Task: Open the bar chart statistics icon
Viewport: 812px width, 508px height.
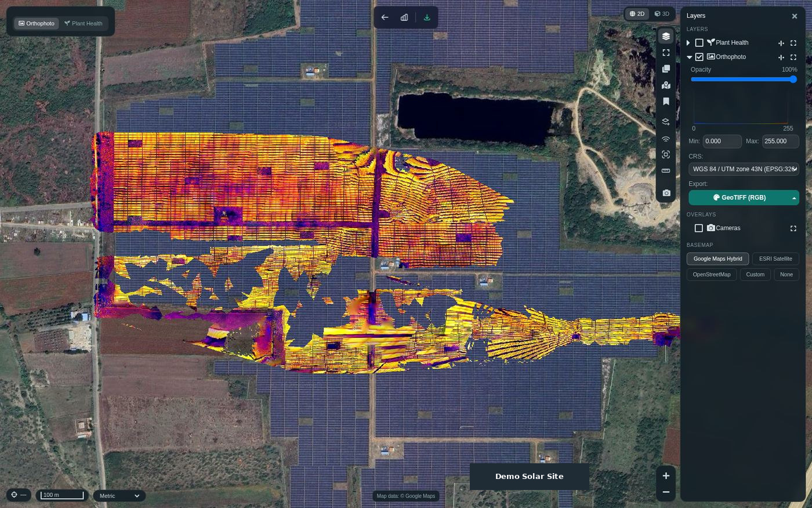Action: (404, 17)
